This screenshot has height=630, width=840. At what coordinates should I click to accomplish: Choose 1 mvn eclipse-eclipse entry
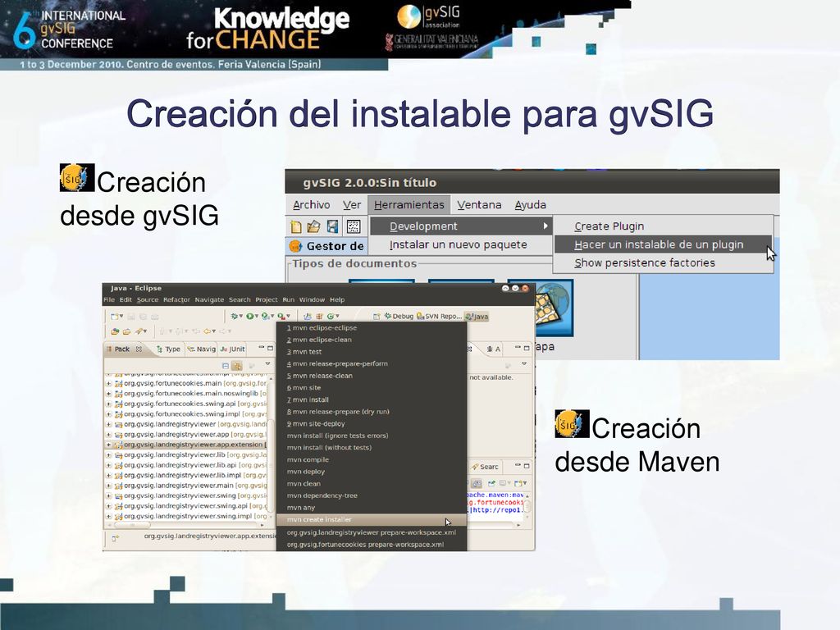tap(372, 328)
